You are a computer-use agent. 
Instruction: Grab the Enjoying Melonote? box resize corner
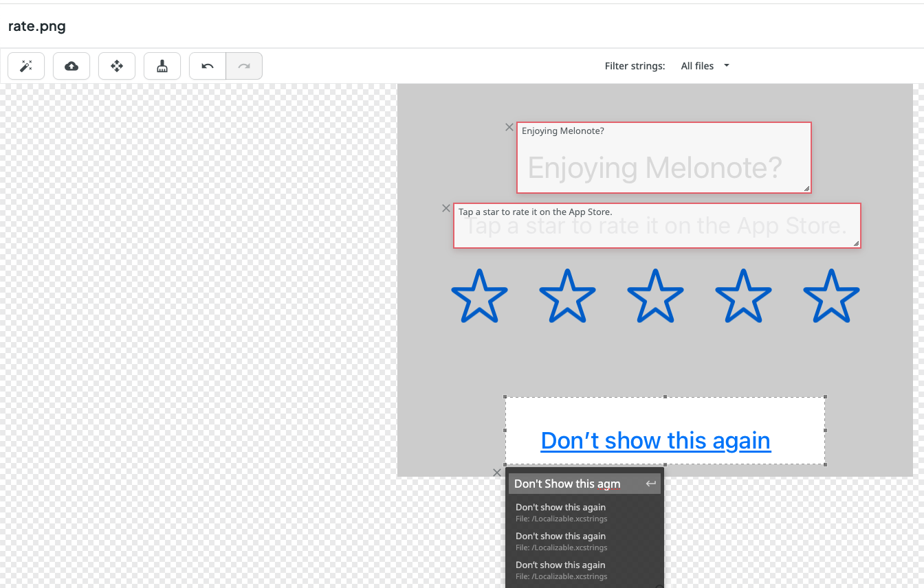point(807,189)
